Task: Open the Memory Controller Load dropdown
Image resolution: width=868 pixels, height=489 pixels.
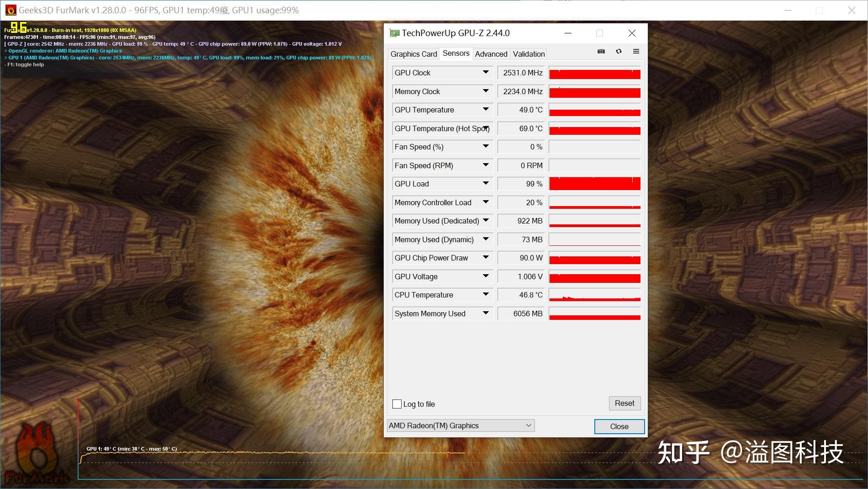Action: [x=486, y=202]
